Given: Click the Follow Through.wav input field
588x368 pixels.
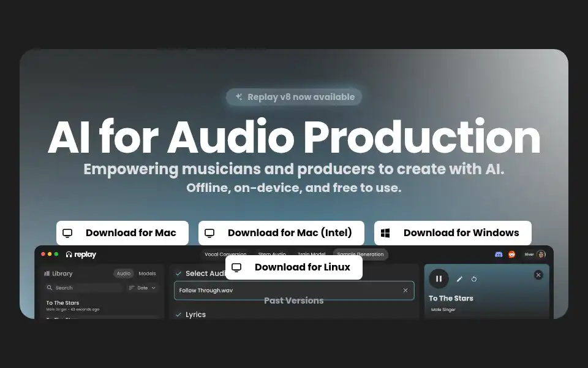Looking at the screenshot, I should [x=294, y=290].
